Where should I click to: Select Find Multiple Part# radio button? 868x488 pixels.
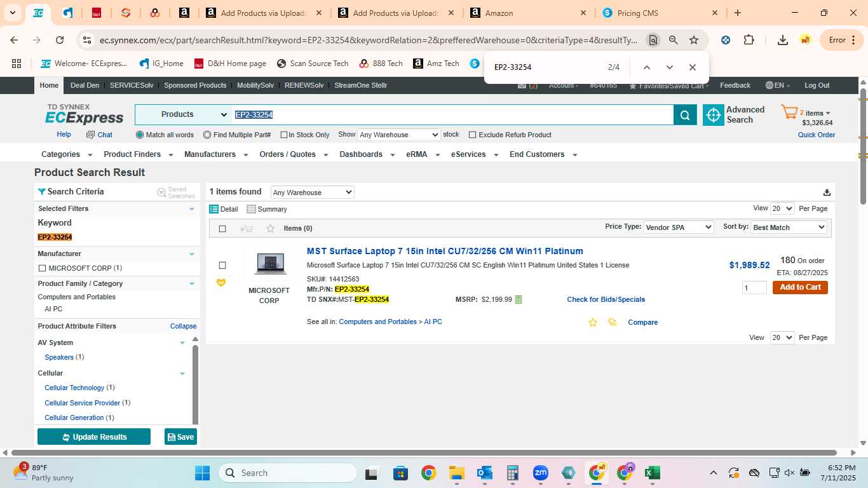point(207,135)
